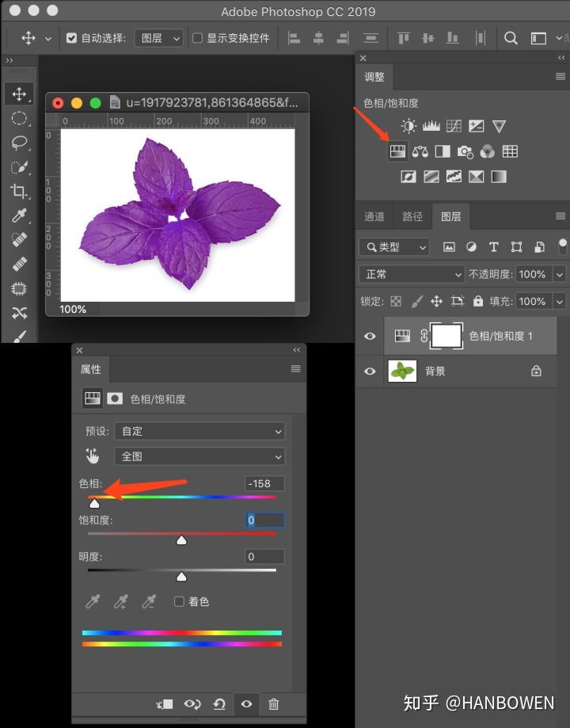Switch to the Channels tab
The height and width of the screenshot is (728, 570).
click(x=374, y=216)
